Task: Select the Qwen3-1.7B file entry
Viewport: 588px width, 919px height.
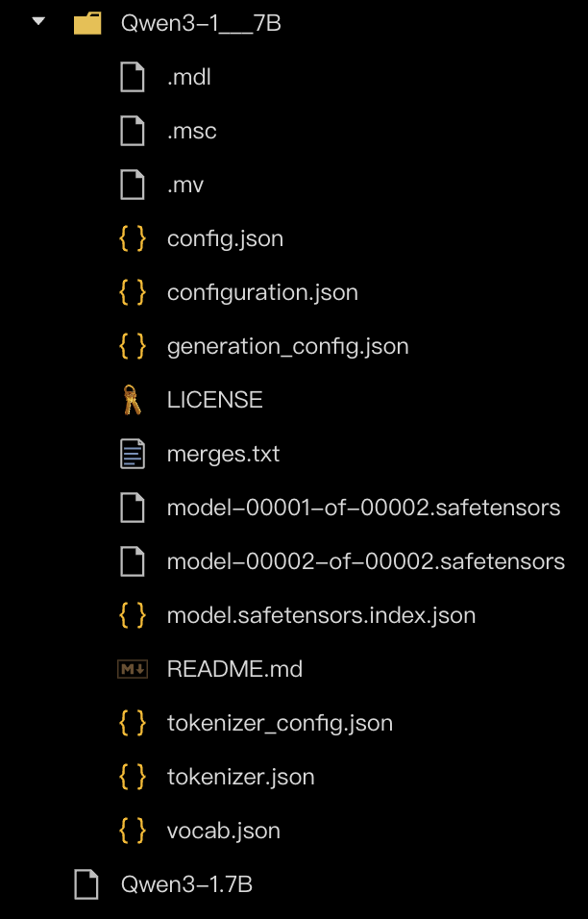Action: point(186,884)
